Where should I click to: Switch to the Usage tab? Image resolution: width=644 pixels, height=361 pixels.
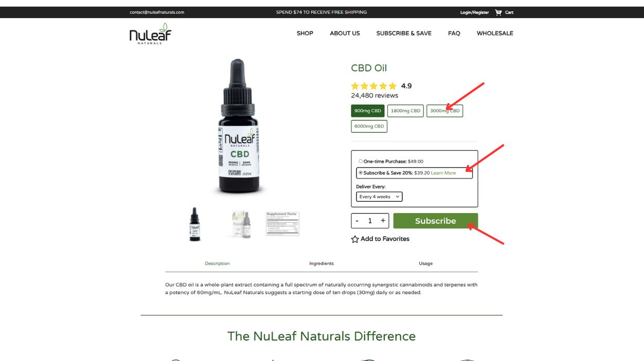426,264
